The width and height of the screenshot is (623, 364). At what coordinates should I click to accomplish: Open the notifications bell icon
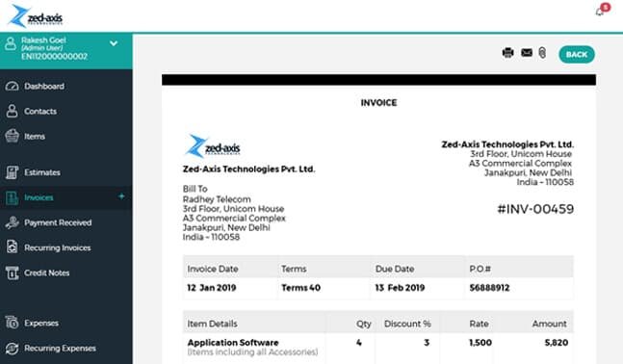point(600,12)
